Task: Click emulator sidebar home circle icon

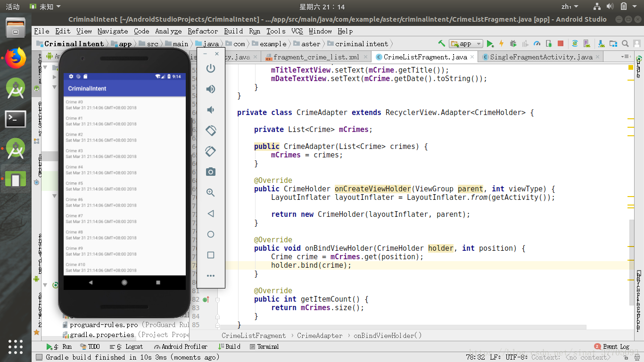Action: [x=211, y=234]
